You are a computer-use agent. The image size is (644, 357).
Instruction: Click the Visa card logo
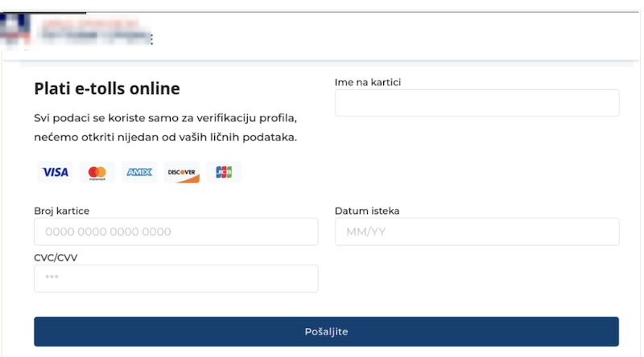pos(55,172)
